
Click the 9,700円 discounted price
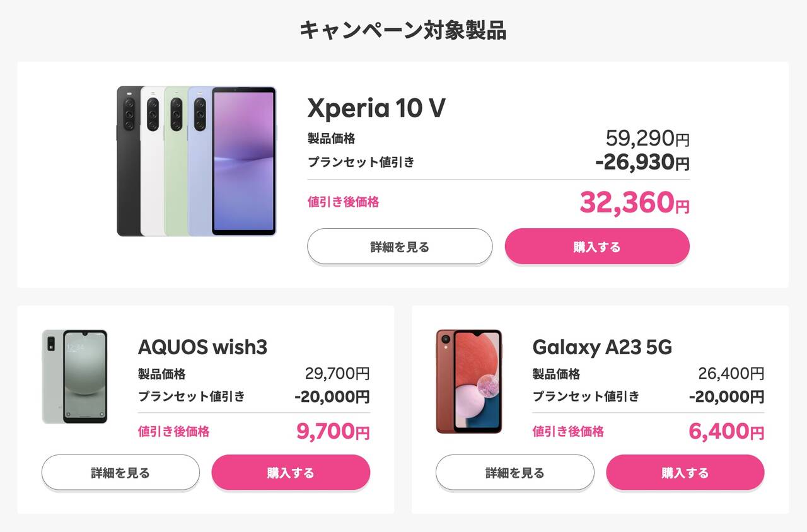(x=333, y=432)
